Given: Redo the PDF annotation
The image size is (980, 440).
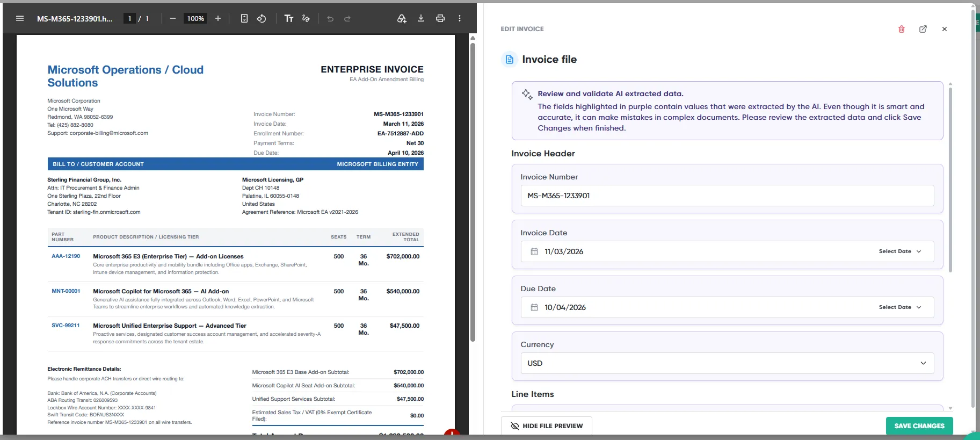Looking at the screenshot, I should (x=347, y=18).
